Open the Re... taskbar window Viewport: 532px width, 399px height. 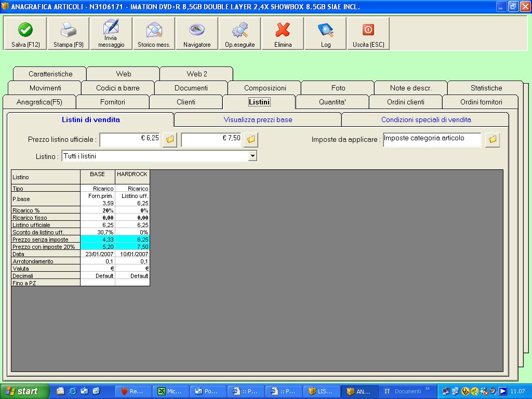click(132, 391)
